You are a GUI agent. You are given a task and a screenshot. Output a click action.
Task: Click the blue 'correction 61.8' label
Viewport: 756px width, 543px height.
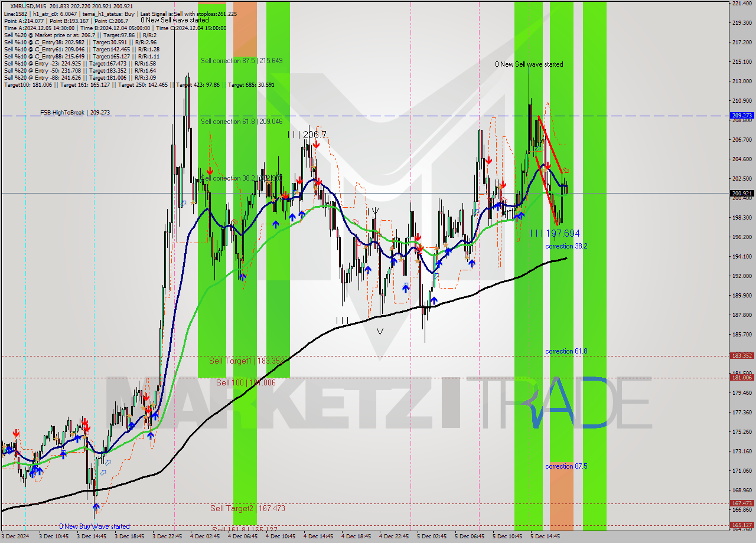click(566, 351)
